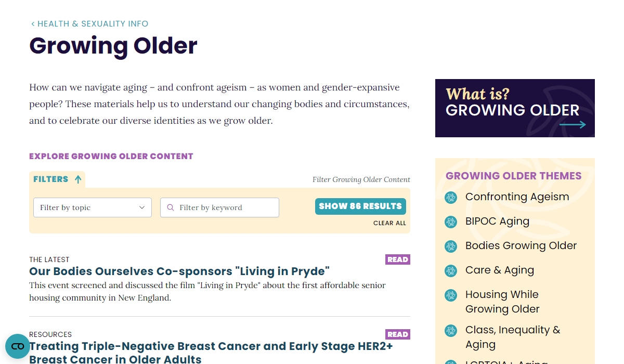Click the Care & Aging theme icon
Viewport: 624px width, 364px height.
pos(451,271)
